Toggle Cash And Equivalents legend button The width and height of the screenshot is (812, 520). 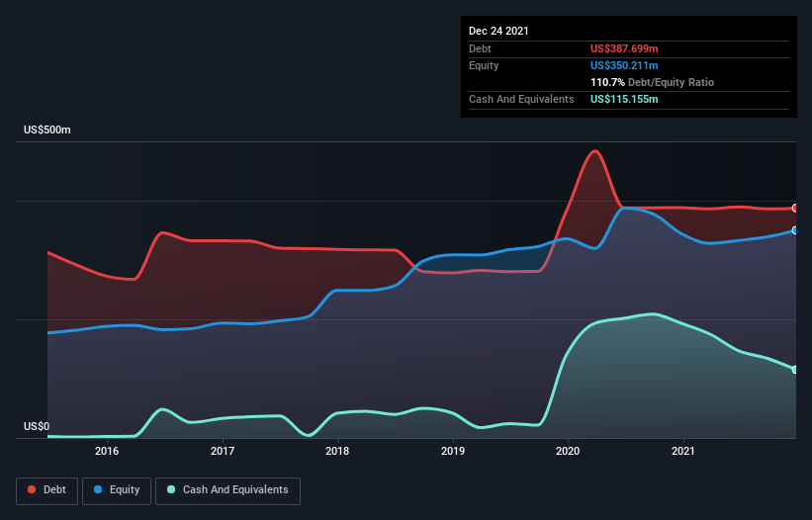click(227, 490)
